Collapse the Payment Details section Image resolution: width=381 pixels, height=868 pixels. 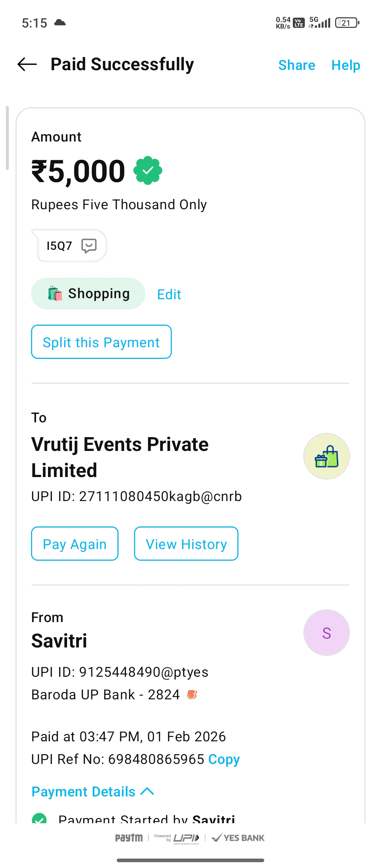[x=84, y=792]
